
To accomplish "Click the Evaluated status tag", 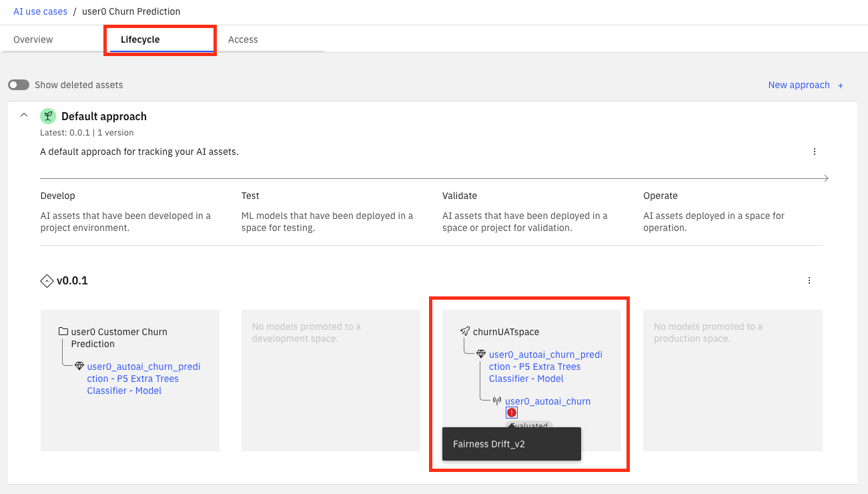I will tap(529, 425).
